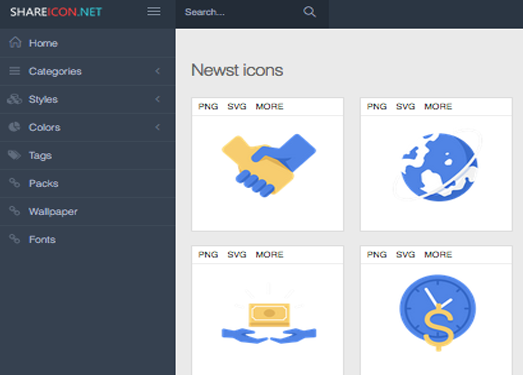Click the Tags icon in sidebar
523x375 pixels.
pyautogui.click(x=14, y=155)
